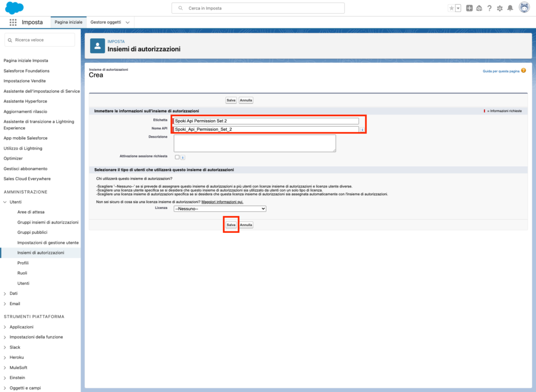
Task: Enable Attivazione sessione richiesta checkbox
Action: 177,156
